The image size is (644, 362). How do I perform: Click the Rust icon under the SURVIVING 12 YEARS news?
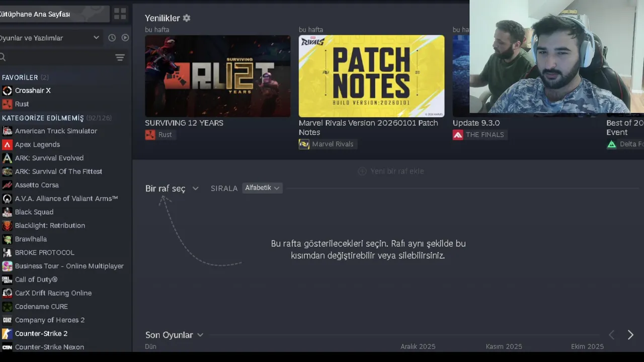coord(150,135)
